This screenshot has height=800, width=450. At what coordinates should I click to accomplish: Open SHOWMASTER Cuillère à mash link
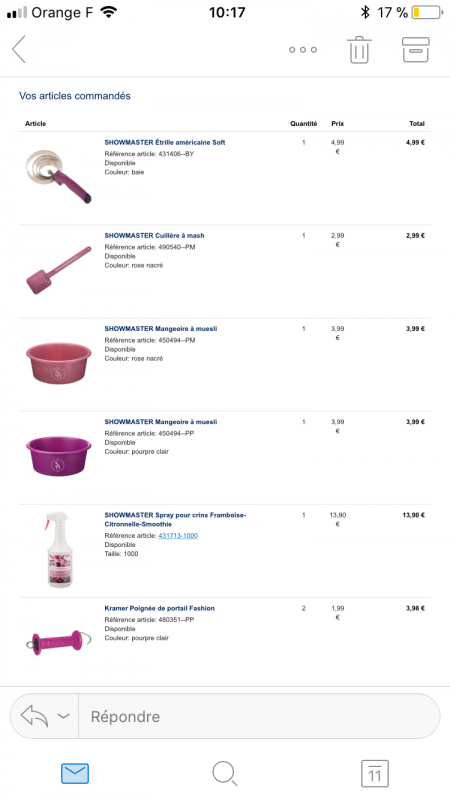(154, 236)
